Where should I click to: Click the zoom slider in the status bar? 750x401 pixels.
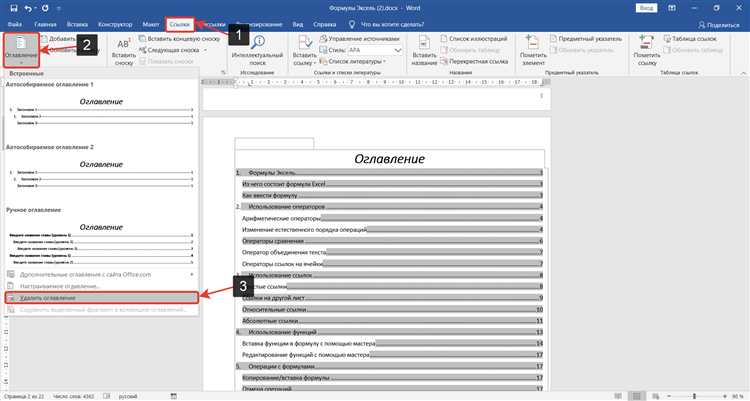click(695, 396)
